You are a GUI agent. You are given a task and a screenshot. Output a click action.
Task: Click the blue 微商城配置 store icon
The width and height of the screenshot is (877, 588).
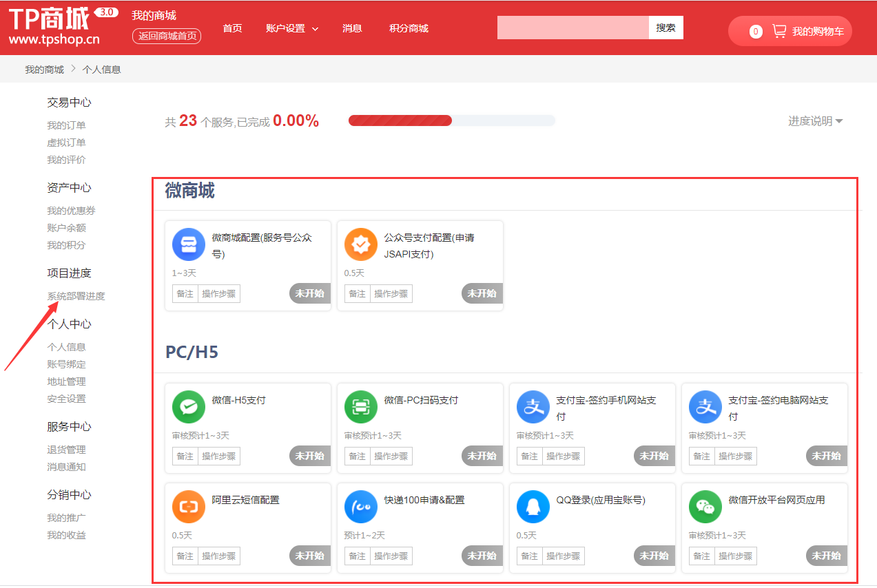click(189, 244)
